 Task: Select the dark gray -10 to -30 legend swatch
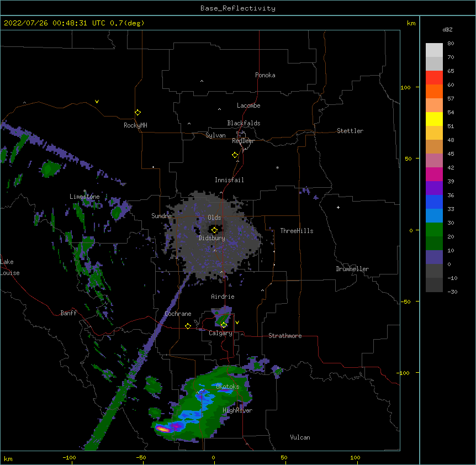(434, 285)
